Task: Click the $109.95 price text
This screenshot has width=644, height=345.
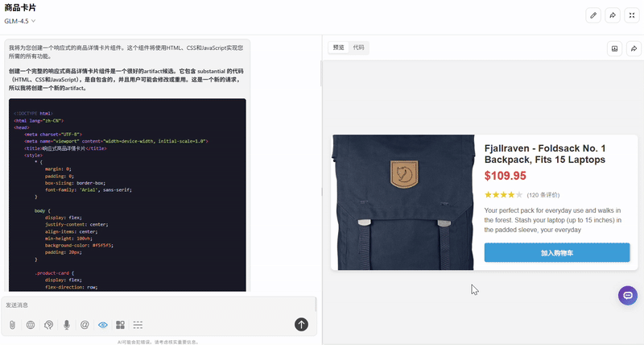Action: click(506, 176)
